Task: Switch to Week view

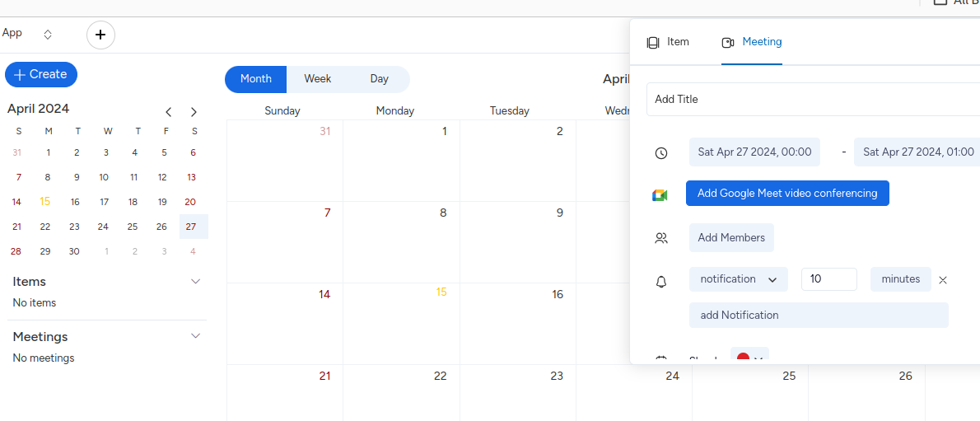Action: [x=317, y=79]
